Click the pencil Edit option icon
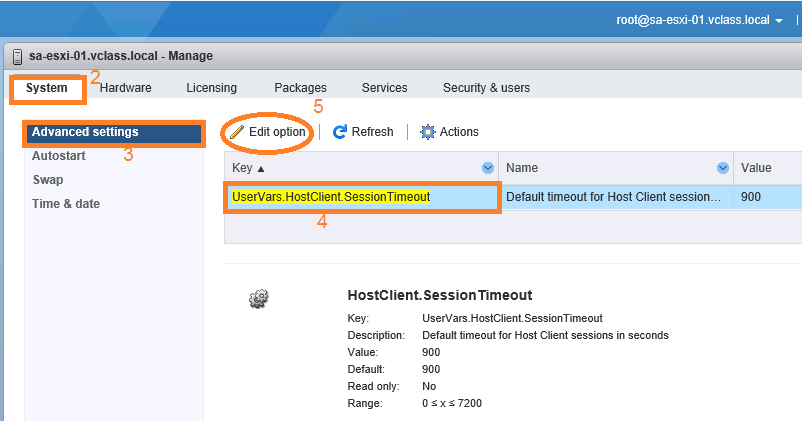Screen dimensions: 802x421 pyautogui.click(x=237, y=132)
